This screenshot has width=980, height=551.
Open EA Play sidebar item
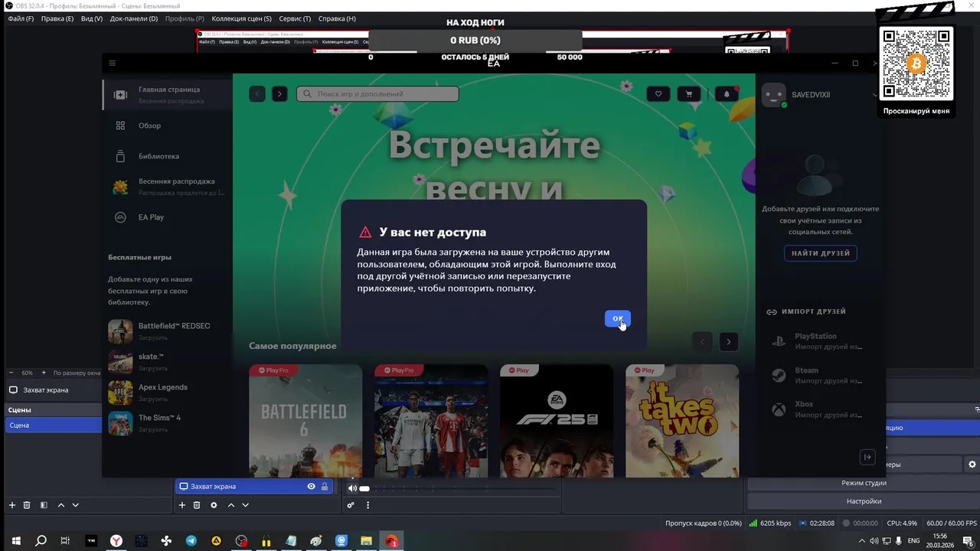coord(167,217)
